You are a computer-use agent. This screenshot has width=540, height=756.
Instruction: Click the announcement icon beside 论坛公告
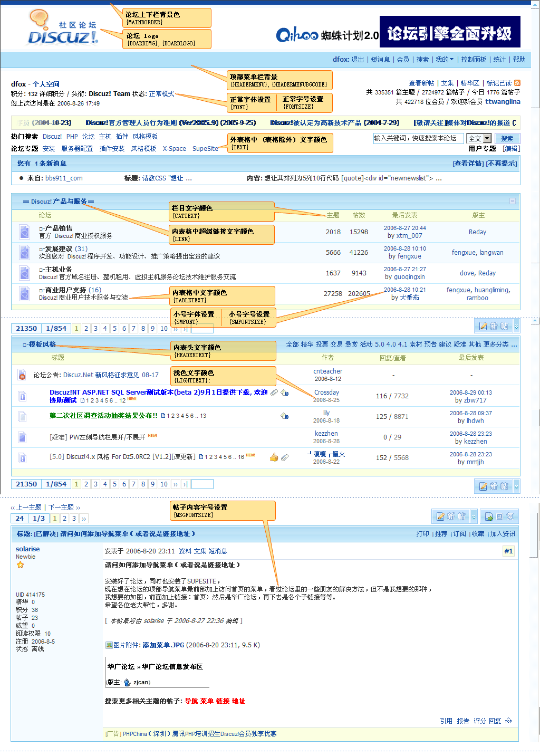pos(22,375)
